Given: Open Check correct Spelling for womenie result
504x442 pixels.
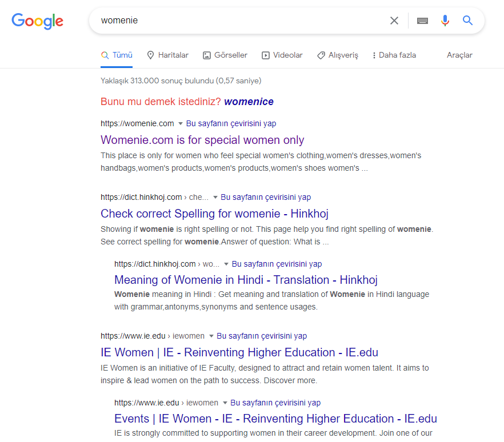Looking at the screenshot, I should click(x=214, y=214).
